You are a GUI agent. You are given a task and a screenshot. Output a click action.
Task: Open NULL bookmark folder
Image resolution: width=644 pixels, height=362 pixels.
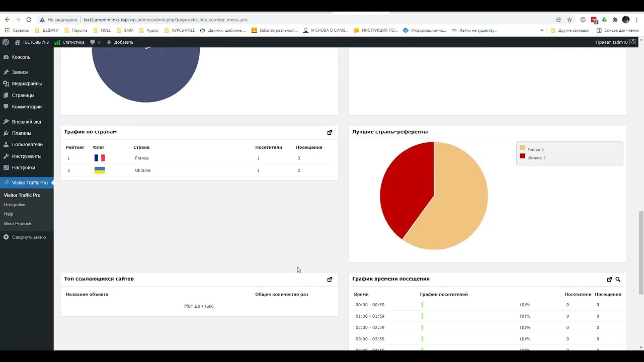[x=102, y=30]
